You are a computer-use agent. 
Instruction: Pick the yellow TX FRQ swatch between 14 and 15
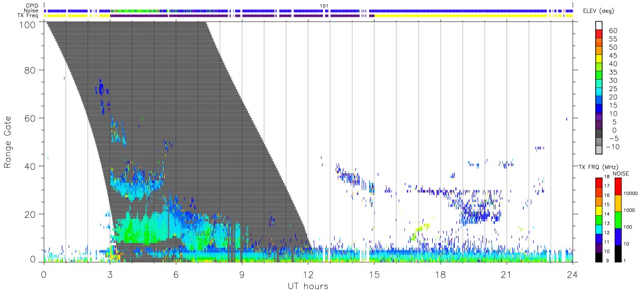(598, 210)
